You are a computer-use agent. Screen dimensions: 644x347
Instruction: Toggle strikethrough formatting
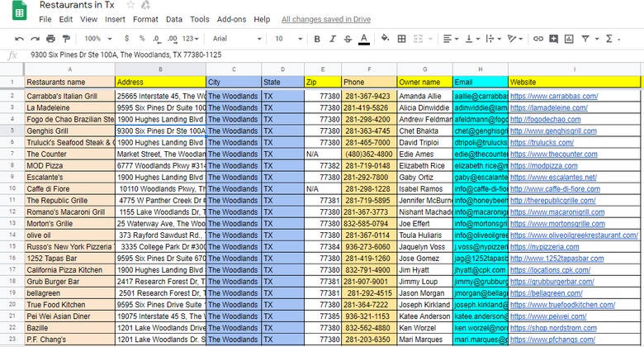click(348, 39)
